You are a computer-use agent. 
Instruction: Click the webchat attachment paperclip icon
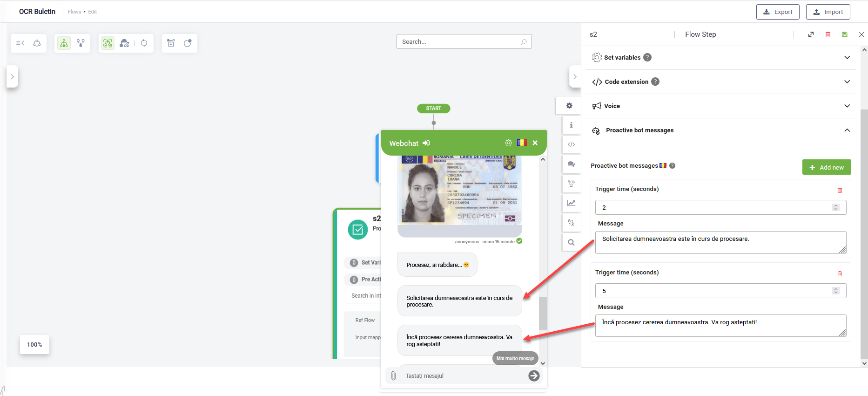click(x=393, y=376)
